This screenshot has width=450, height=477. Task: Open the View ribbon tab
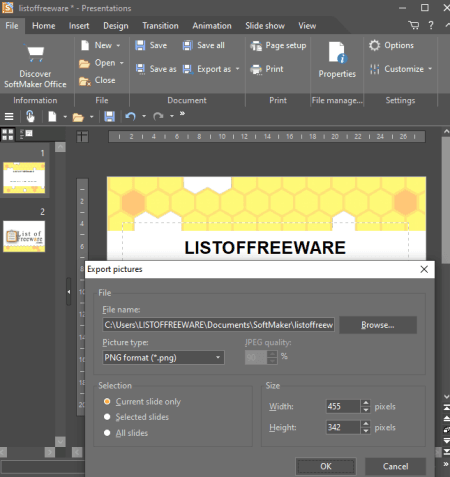307,26
